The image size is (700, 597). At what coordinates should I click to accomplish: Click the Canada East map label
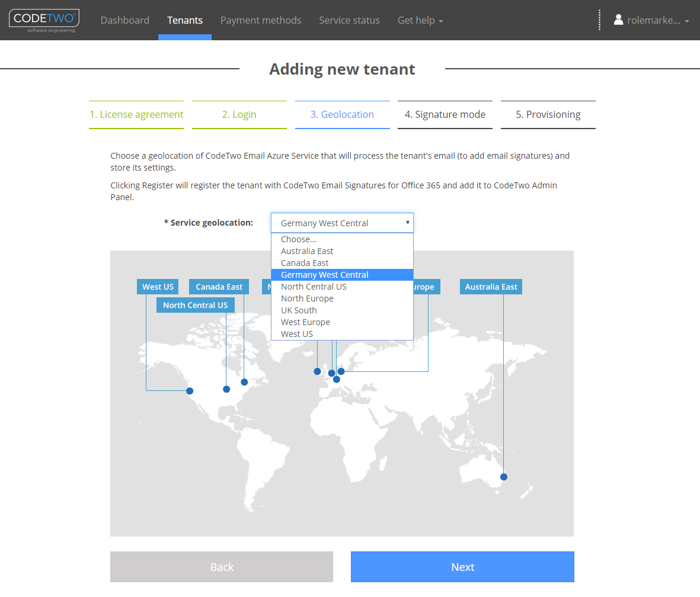click(219, 287)
